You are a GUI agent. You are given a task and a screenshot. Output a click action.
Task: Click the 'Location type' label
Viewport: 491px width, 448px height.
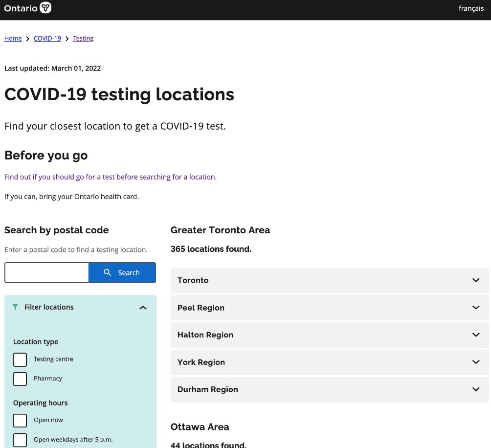[x=36, y=341]
